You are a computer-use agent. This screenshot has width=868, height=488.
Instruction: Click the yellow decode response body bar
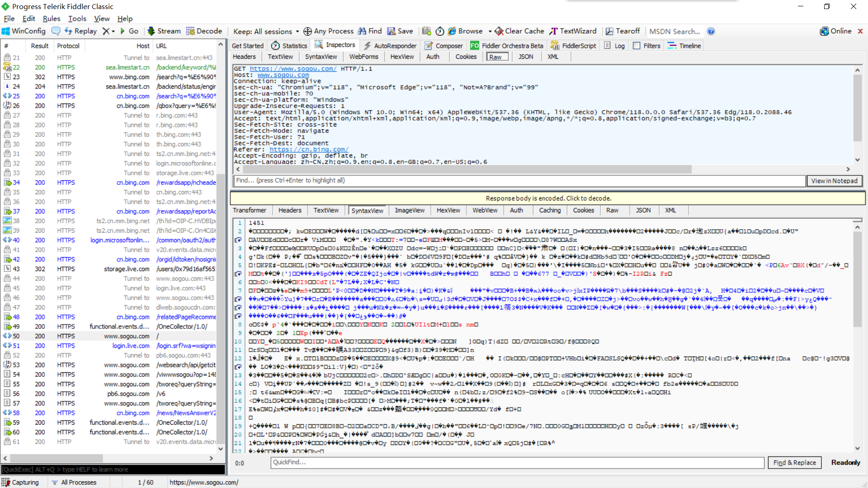click(548, 198)
